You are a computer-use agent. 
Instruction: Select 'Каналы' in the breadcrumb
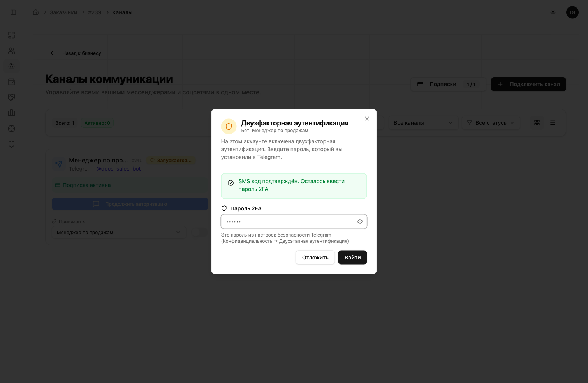[x=122, y=12]
